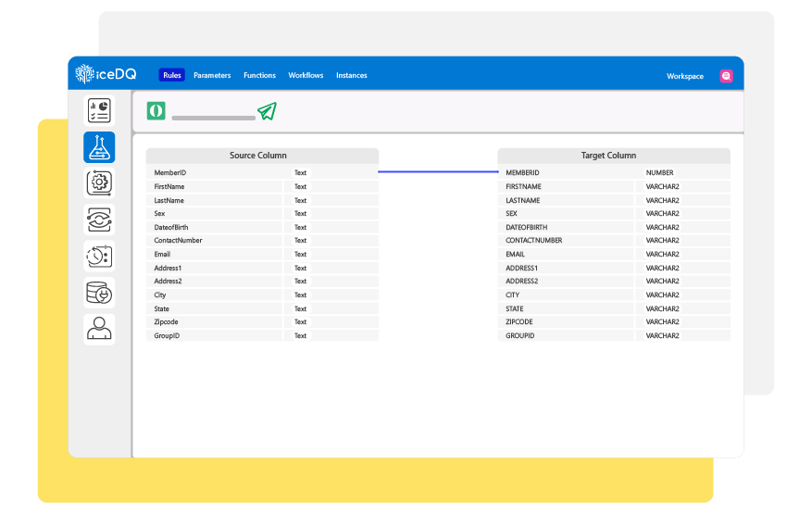
Task: Click the iceDQ logo
Action: click(106, 74)
